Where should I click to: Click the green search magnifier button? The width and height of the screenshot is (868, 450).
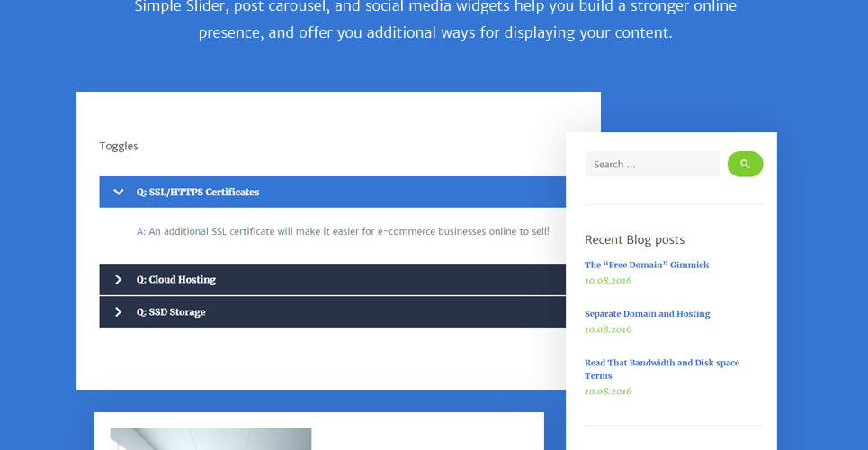745,164
